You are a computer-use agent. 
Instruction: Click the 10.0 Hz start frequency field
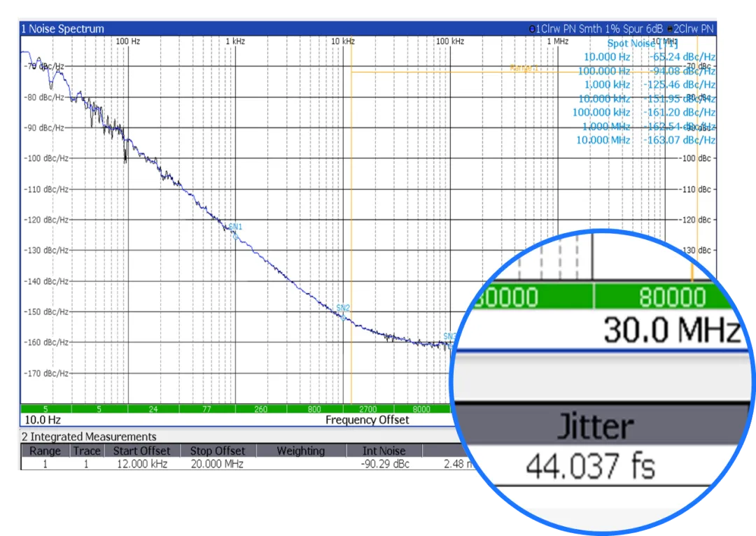click(43, 420)
